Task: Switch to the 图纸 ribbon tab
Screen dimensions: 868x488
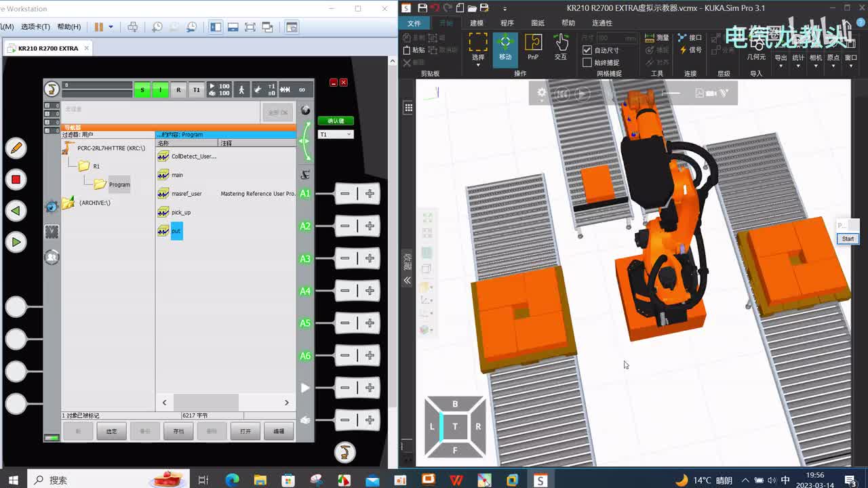Action: 538,23
